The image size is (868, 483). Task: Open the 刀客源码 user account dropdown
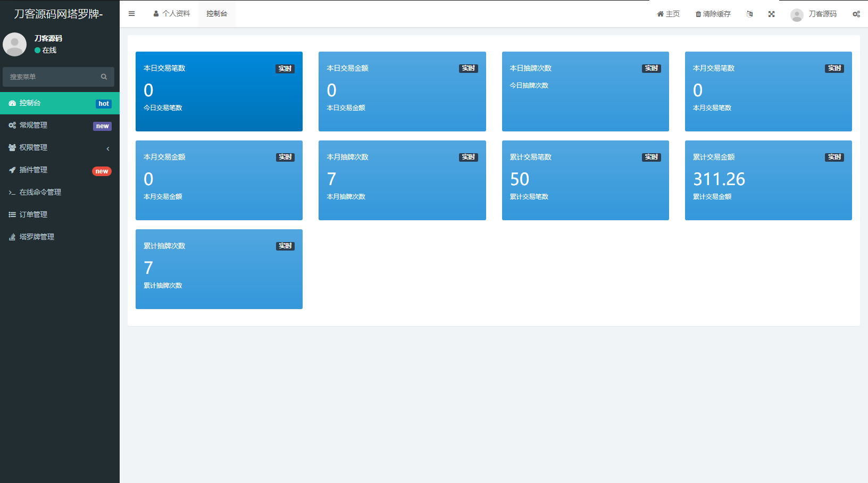tap(814, 14)
